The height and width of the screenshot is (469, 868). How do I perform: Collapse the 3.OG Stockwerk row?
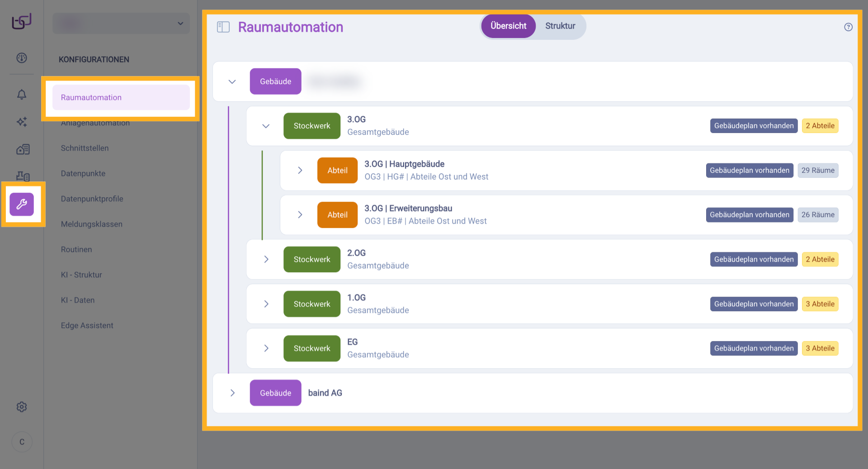tap(266, 126)
